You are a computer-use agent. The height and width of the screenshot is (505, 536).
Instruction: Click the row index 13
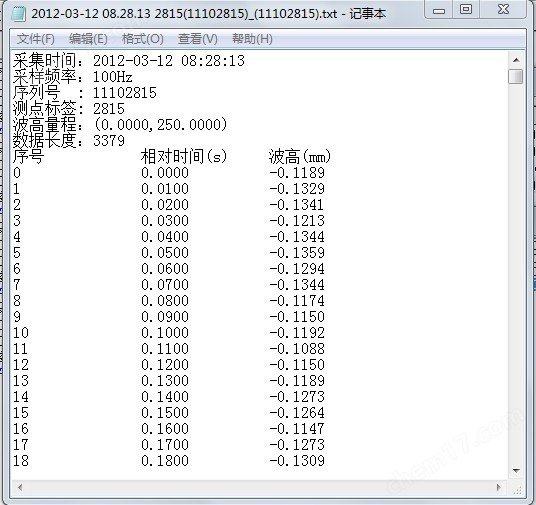(21, 381)
